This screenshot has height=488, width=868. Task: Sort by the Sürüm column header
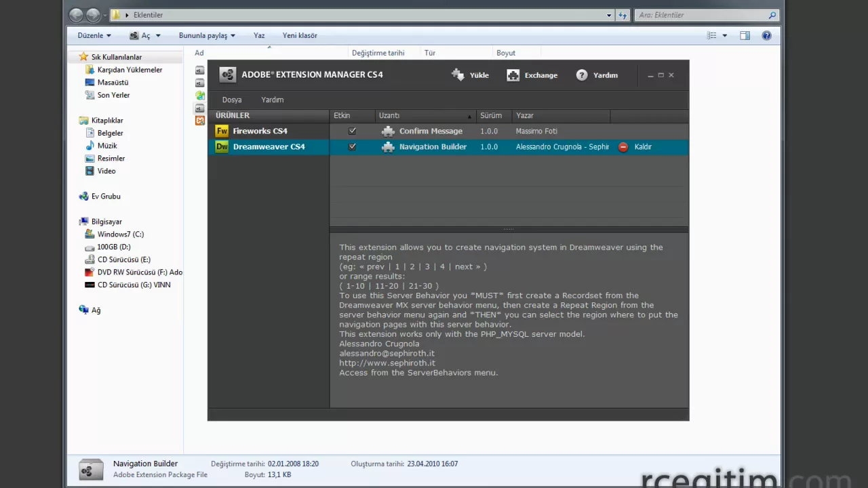coord(493,115)
